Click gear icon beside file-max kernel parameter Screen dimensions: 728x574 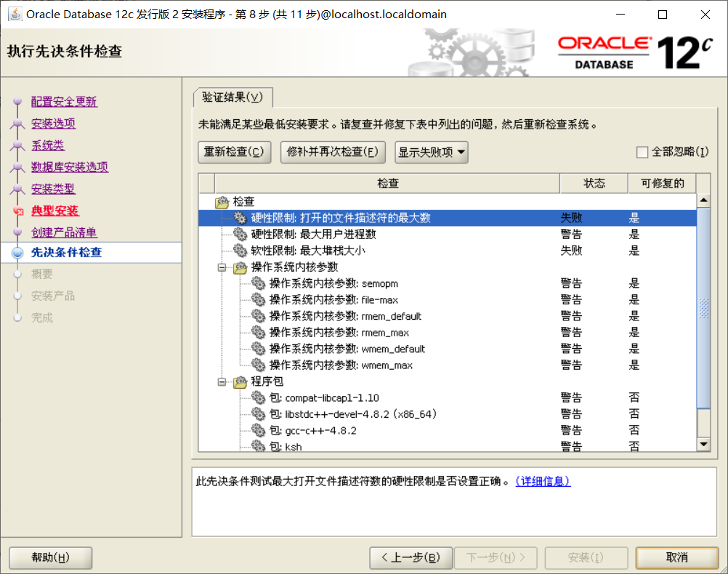click(x=258, y=299)
